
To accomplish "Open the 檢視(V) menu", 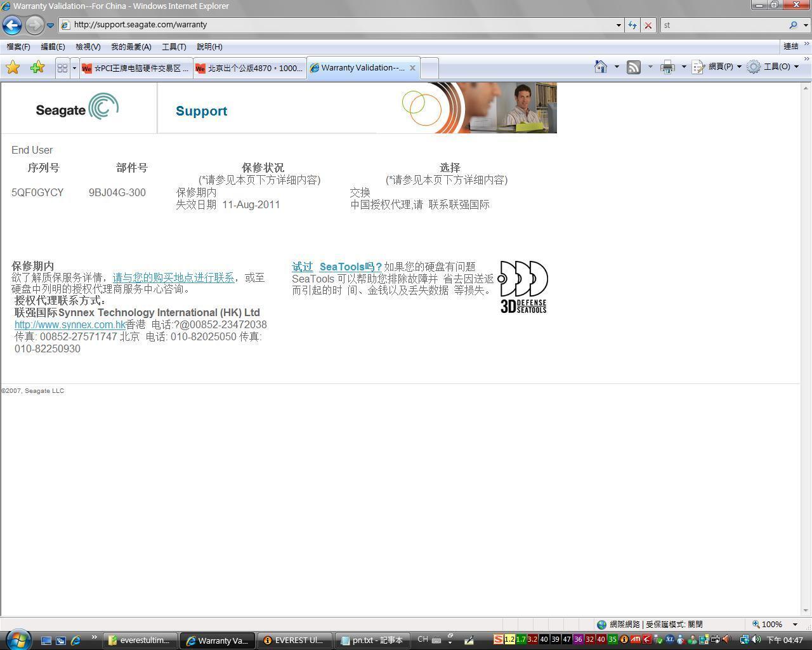I will point(88,47).
